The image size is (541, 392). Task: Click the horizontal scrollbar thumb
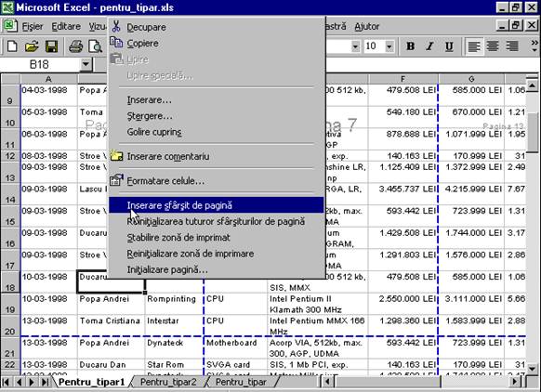pyautogui.click(x=387, y=382)
